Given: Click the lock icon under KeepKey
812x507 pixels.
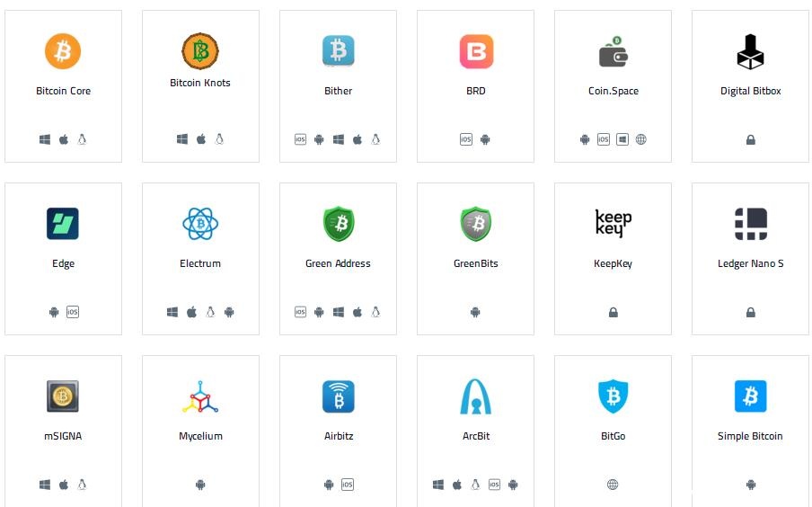Looking at the screenshot, I should pyautogui.click(x=613, y=312).
